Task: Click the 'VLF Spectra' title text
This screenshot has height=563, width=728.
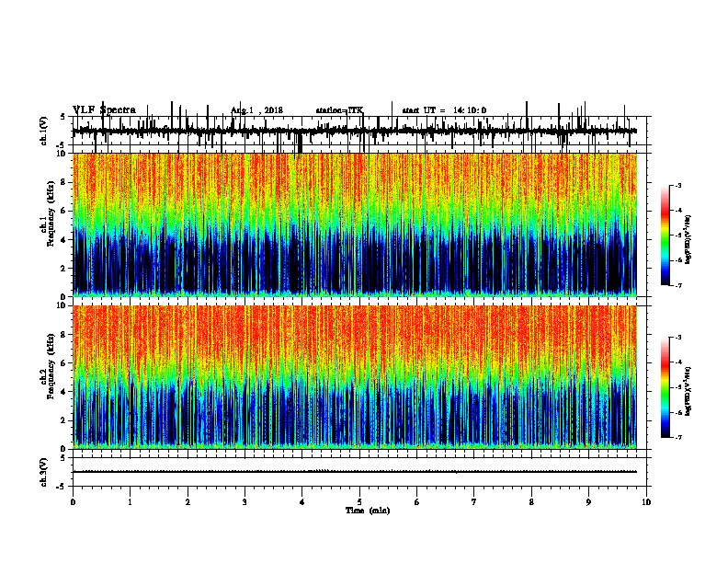Action: (105, 110)
